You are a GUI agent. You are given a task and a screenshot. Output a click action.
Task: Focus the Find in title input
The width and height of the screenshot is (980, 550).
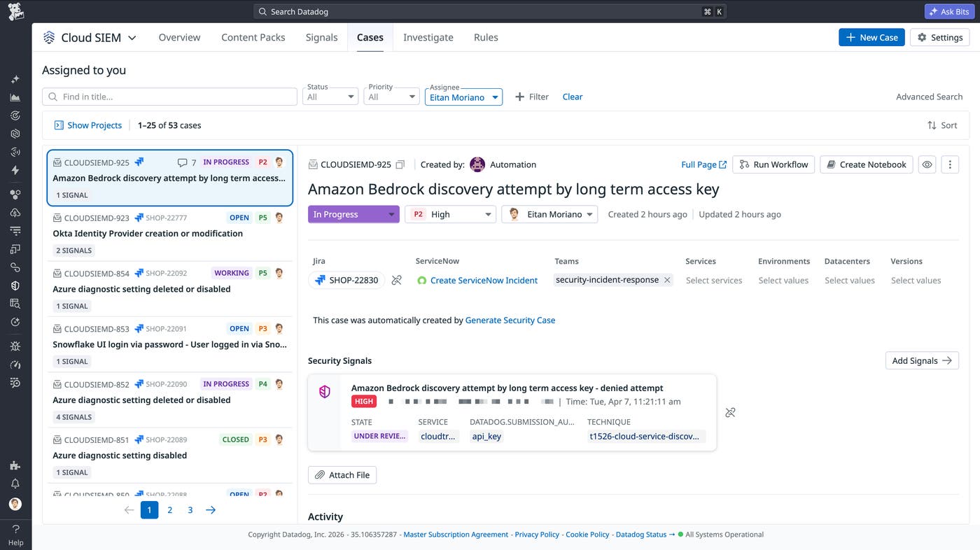point(169,97)
